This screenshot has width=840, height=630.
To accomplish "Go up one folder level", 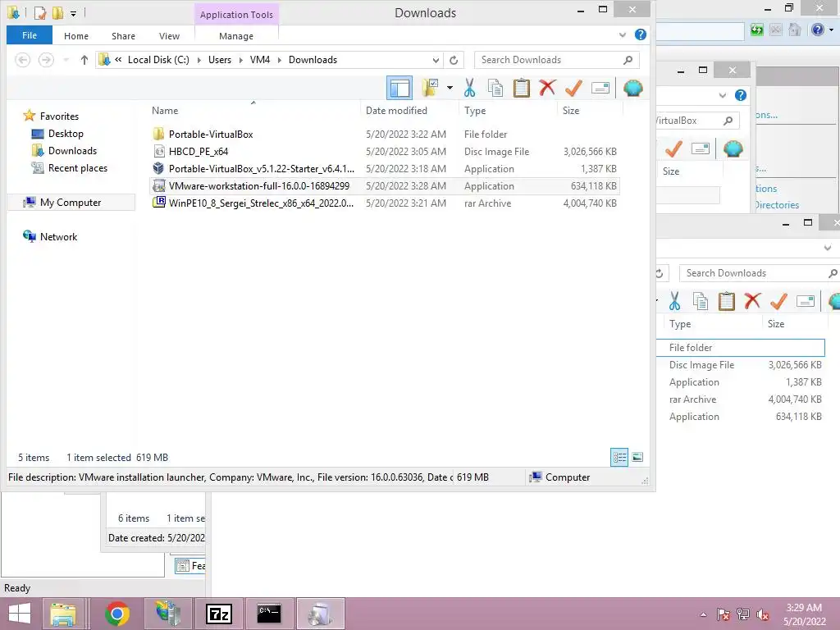I will click(84, 60).
